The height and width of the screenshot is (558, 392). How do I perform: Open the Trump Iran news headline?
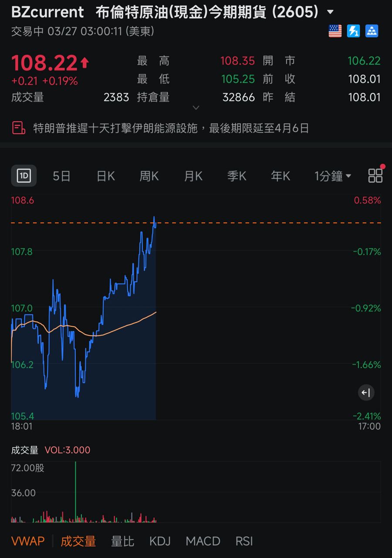171,128
